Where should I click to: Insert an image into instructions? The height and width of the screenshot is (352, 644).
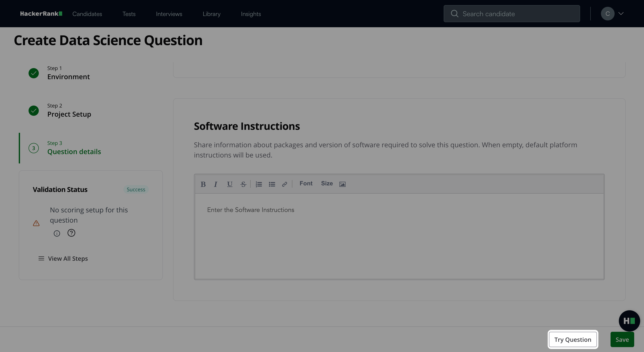point(342,184)
